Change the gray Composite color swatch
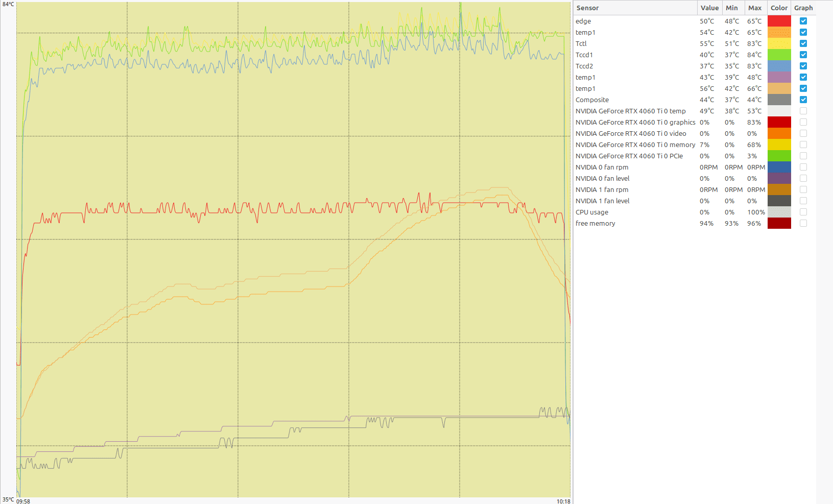Image resolution: width=833 pixels, height=504 pixels. (x=779, y=100)
